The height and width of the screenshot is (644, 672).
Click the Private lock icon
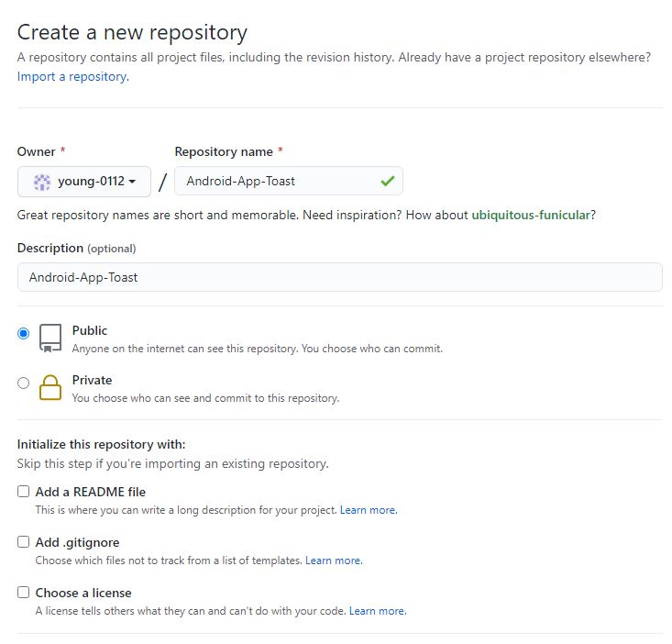(x=50, y=387)
